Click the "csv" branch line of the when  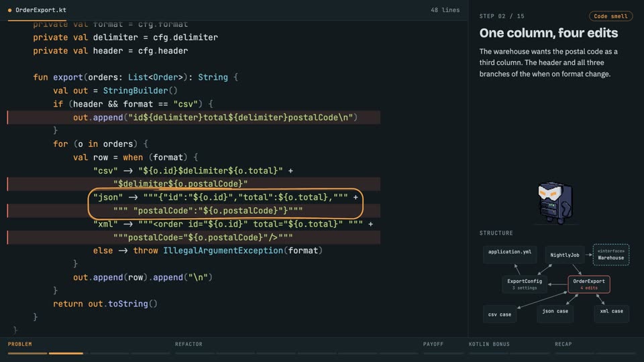click(x=193, y=170)
